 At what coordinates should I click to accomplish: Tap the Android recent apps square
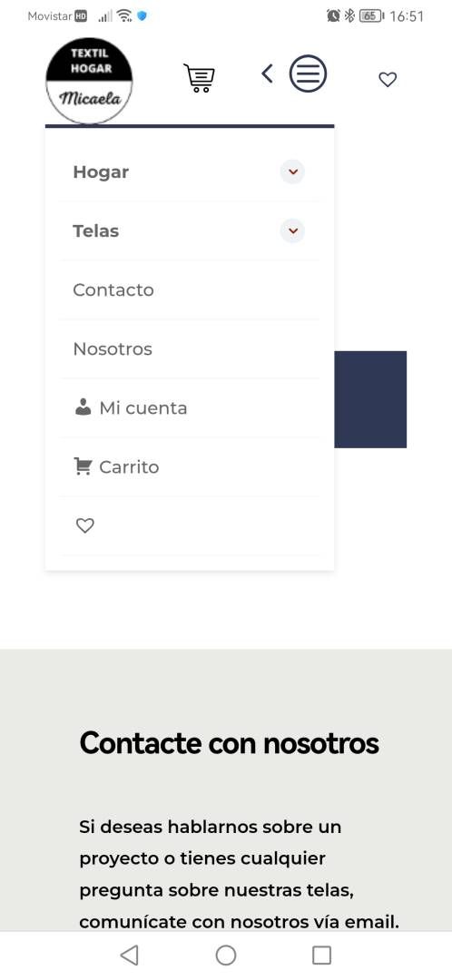[321, 955]
